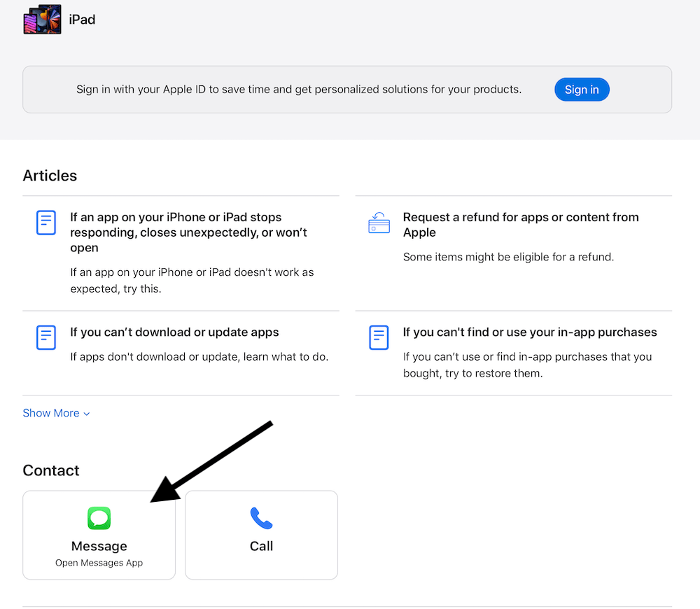Click the document icon beside can't download apps article

tap(46, 337)
